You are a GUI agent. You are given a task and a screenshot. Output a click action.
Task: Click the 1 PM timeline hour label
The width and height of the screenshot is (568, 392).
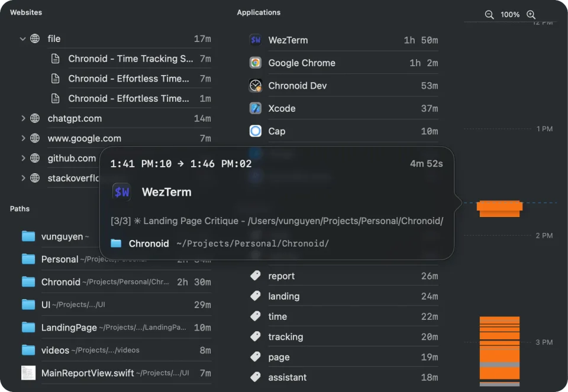544,129
